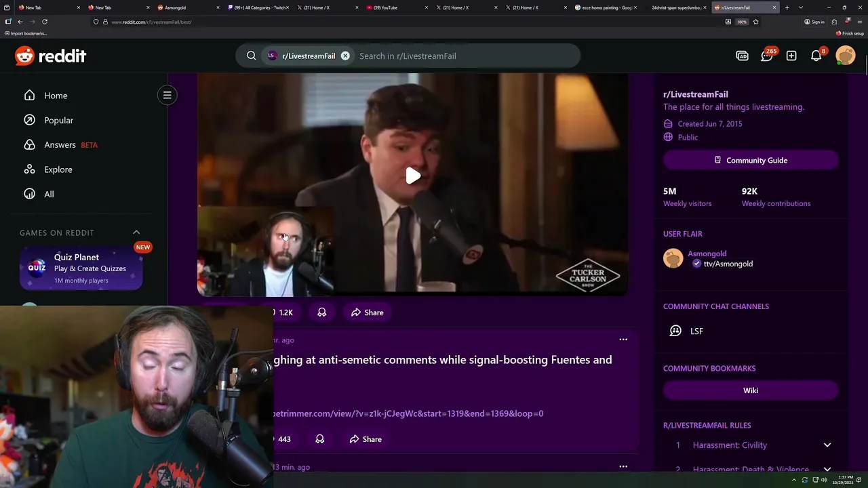Open a new browser tab
This screenshot has height=488, width=868.
pyautogui.click(x=787, y=7)
